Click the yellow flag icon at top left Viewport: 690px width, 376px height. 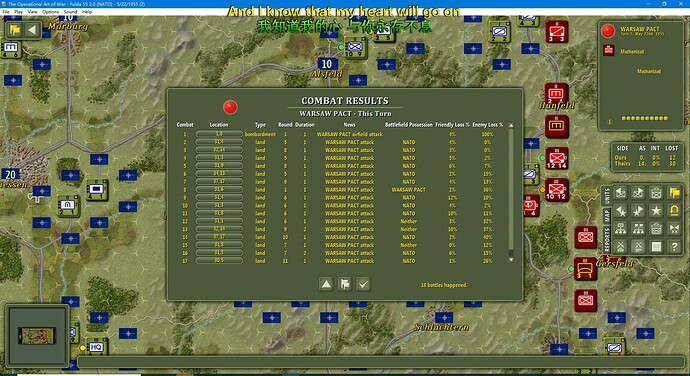pos(15,30)
